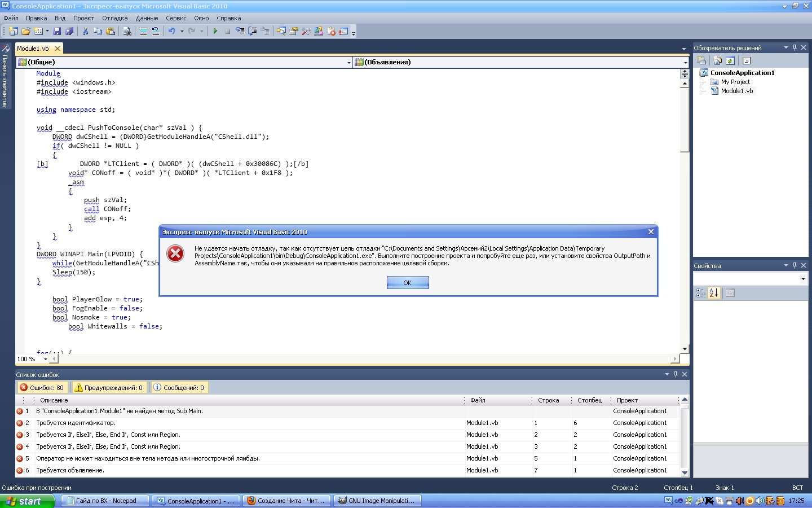Image resolution: width=812 pixels, height=508 pixels.
Task: Click the New Project toolbar icon
Action: (14, 32)
